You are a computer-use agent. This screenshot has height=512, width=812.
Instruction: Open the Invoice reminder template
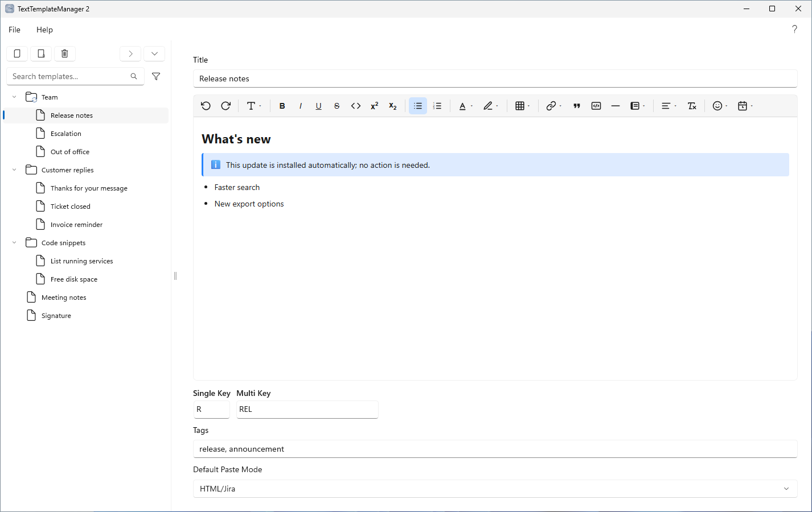[86, 225]
